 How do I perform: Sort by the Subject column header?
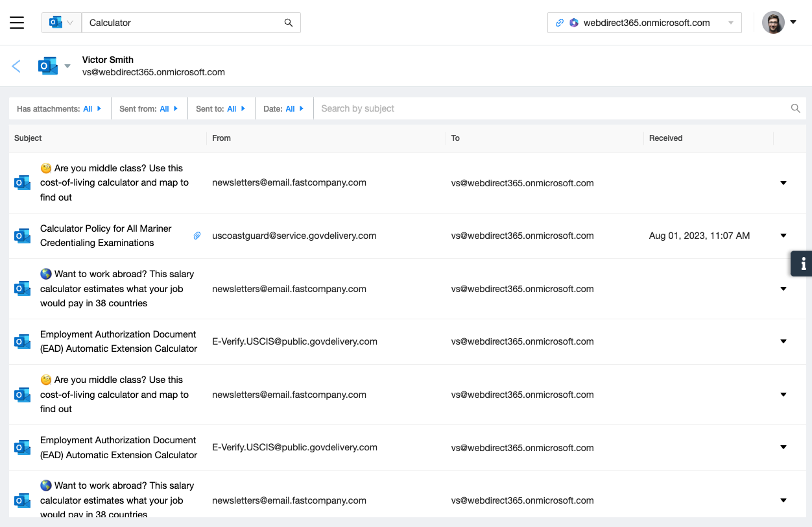(28, 138)
